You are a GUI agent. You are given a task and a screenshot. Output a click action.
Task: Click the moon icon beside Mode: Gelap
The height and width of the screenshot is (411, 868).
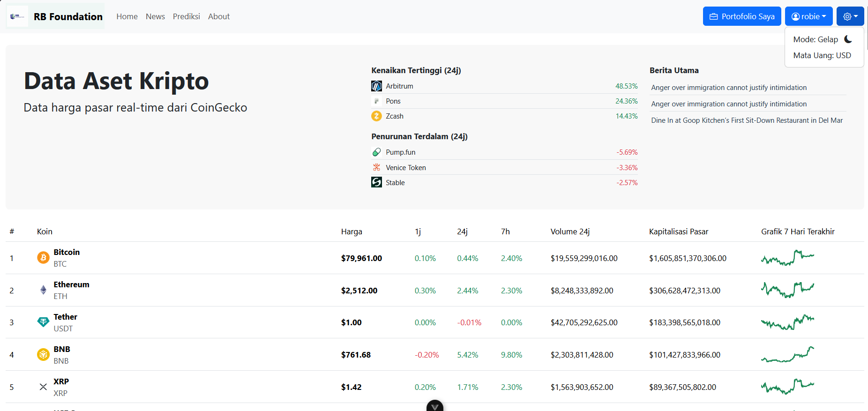pos(848,39)
